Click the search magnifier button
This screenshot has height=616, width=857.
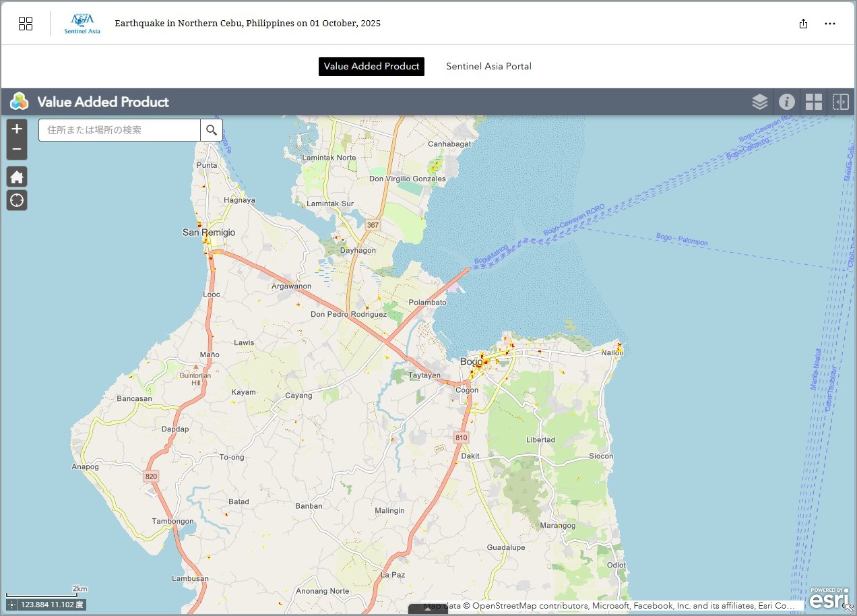click(212, 130)
